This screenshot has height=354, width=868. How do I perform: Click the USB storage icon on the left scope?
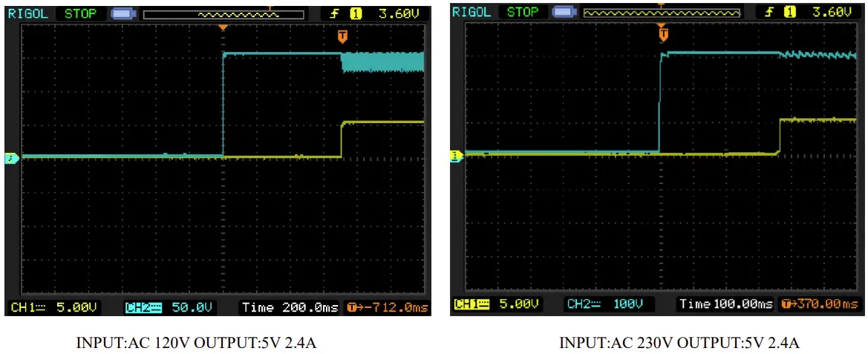[x=124, y=14]
